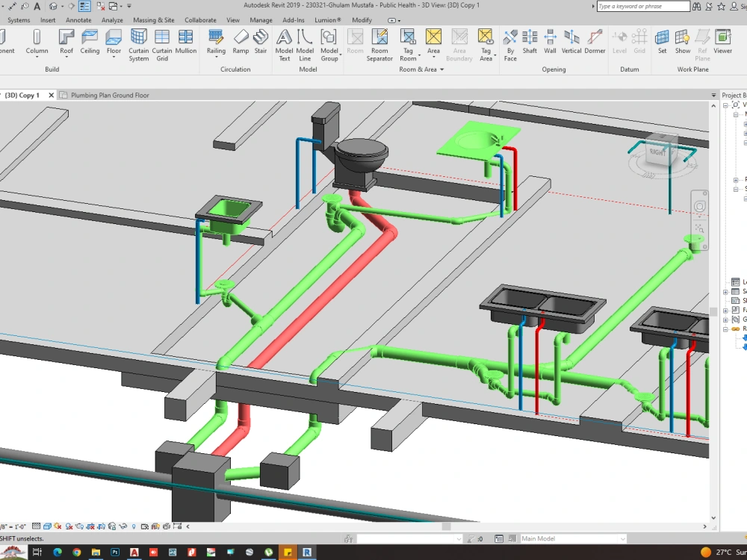Select the Curtain Grid tool
Image resolution: width=747 pixels, height=560 pixels.
click(x=162, y=46)
